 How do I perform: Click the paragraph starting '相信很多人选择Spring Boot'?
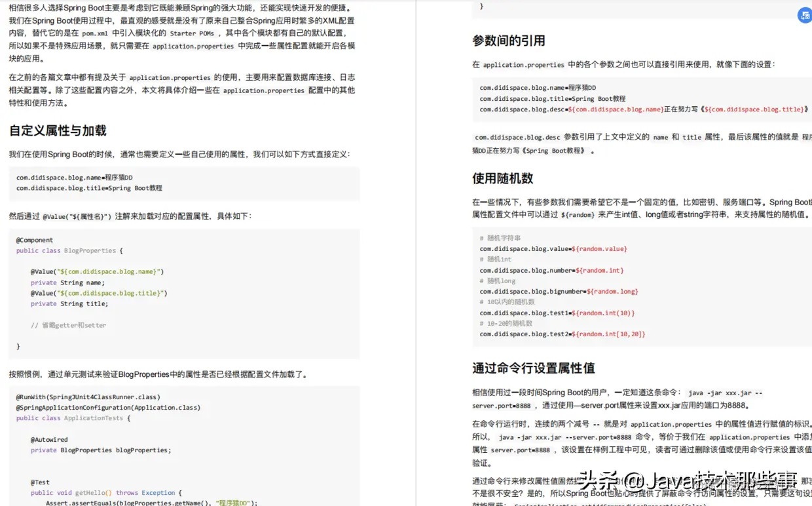coord(182,33)
